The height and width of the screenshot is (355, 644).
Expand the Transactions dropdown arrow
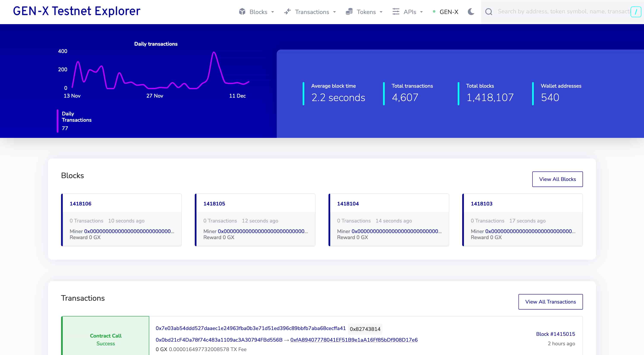334,12
